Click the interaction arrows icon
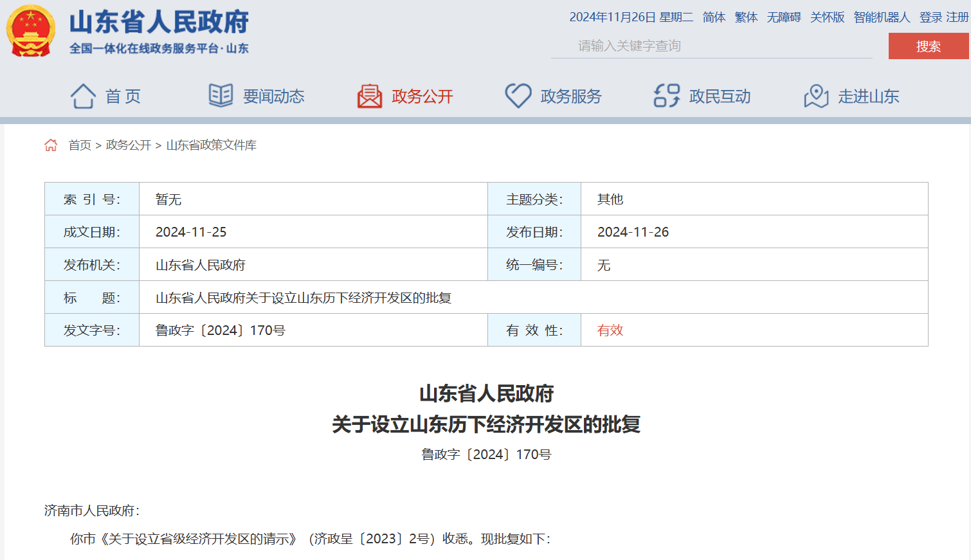This screenshot has height=560, width=971. [x=667, y=96]
